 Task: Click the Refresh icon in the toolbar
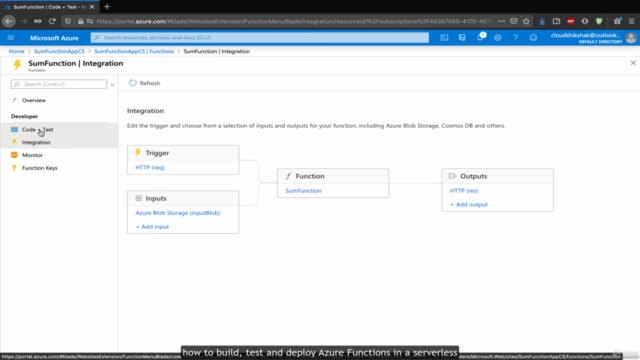click(133, 83)
